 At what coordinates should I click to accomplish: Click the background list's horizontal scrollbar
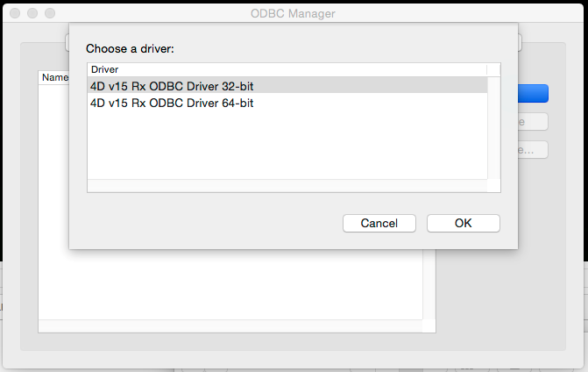(x=230, y=326)
